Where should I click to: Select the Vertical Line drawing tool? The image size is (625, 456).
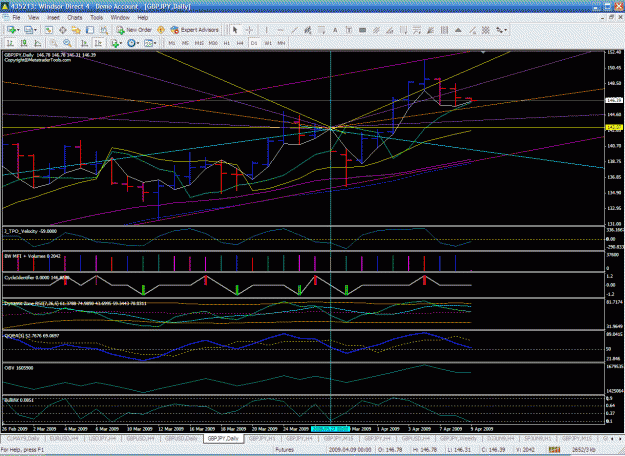coord(266,30)
